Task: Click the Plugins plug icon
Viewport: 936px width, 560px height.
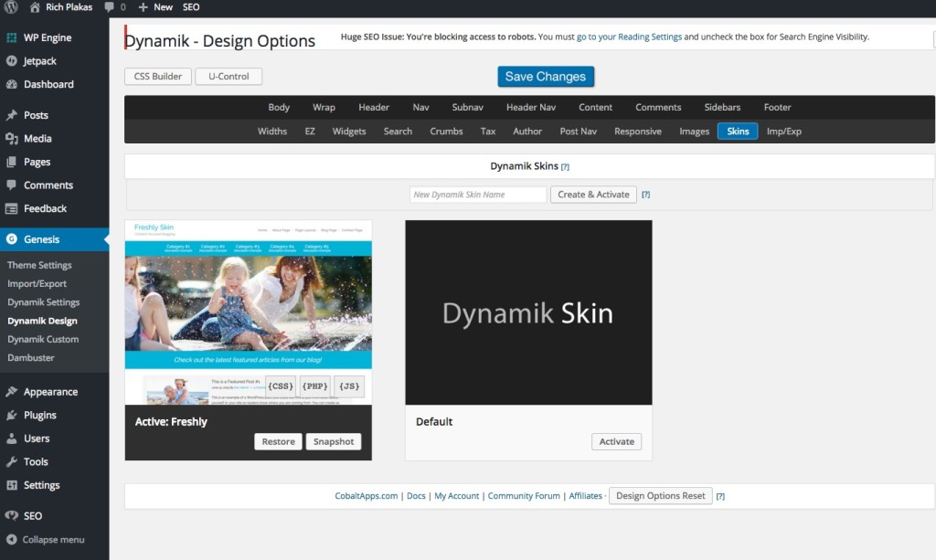Action: click(x=11, y=415)
